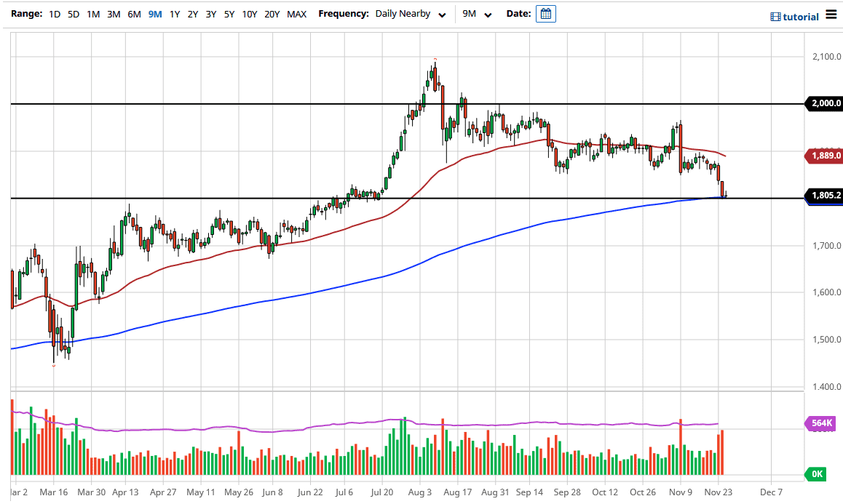Click the 2,000.0 horizontal line price tag
Viewport: 843px width, 504px height.
(823, 104)
